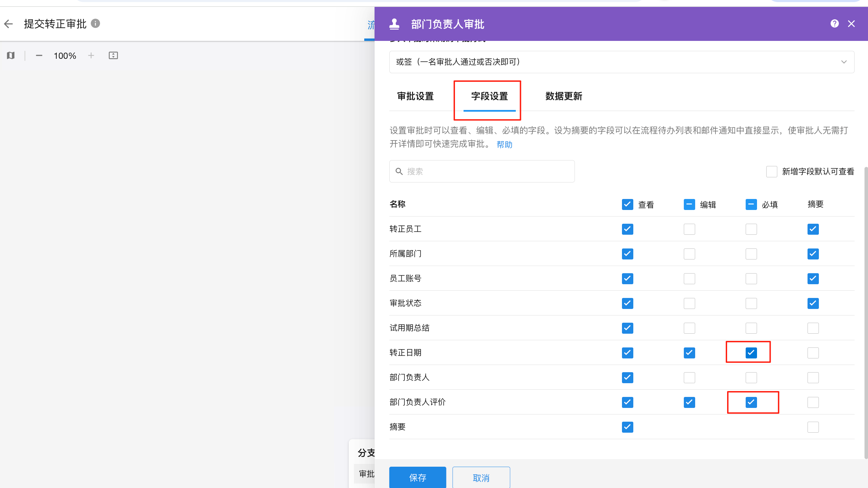Image resolution: width=868 pixels, height=488 pixels.
Task: Click the 100% zoom level text
Action: coord(65,56)
